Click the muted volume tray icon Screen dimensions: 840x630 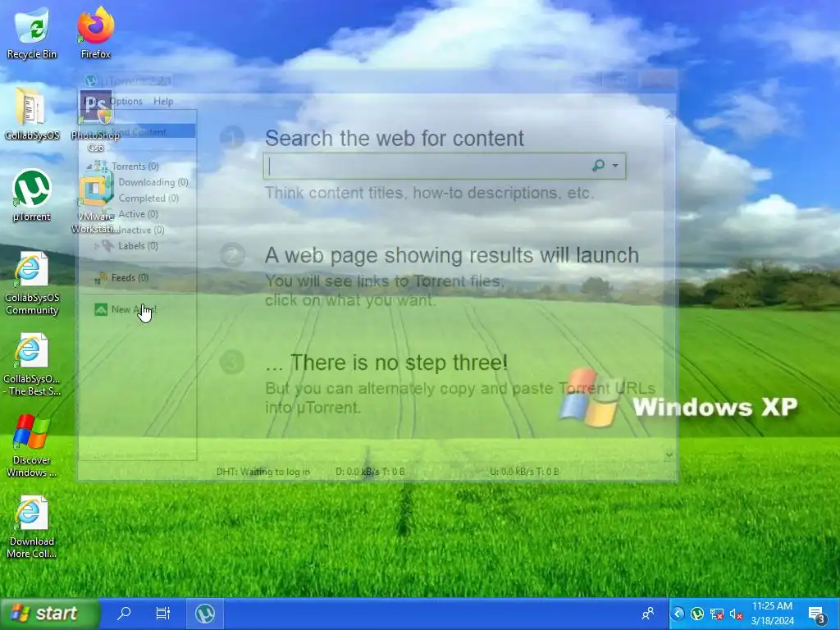(x=737, y=614)
